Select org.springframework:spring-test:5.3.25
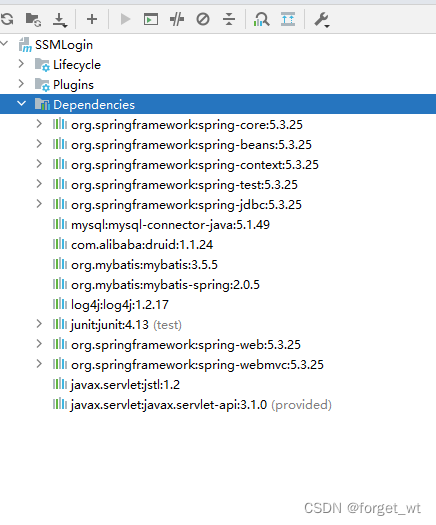The height and width of the screenshot is (525, 436). click(184, 185)
